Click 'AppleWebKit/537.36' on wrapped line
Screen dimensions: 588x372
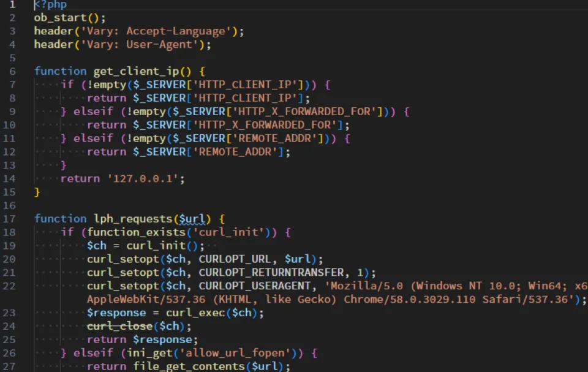point(146,300)
